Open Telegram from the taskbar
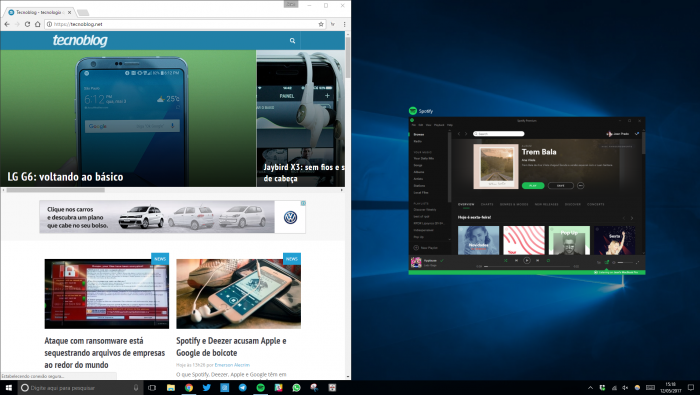The height and width of the screenshot is (395, 700). pos(242,388)
